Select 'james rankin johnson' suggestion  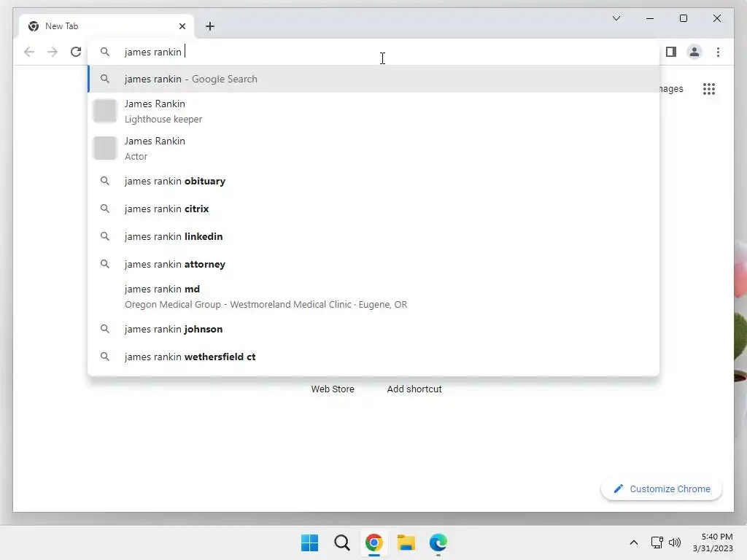[x=374, y=329]
